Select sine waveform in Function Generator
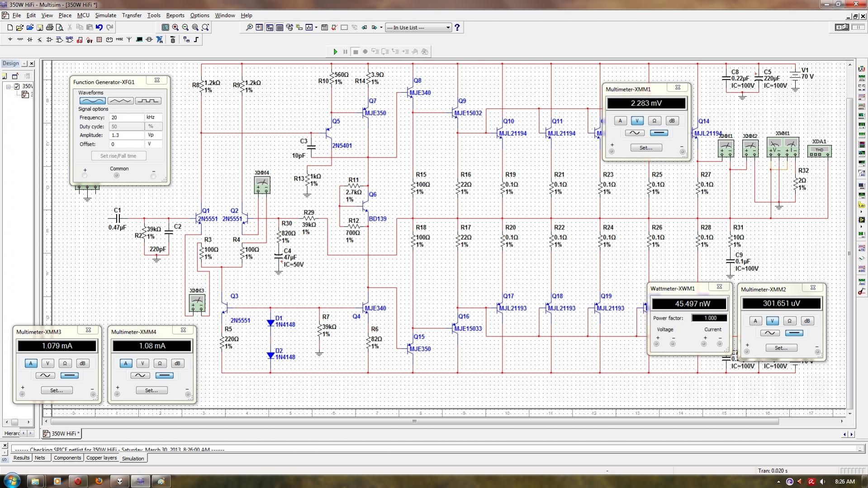868x488 pixels. pyautogui.click(x=92, y=101)
